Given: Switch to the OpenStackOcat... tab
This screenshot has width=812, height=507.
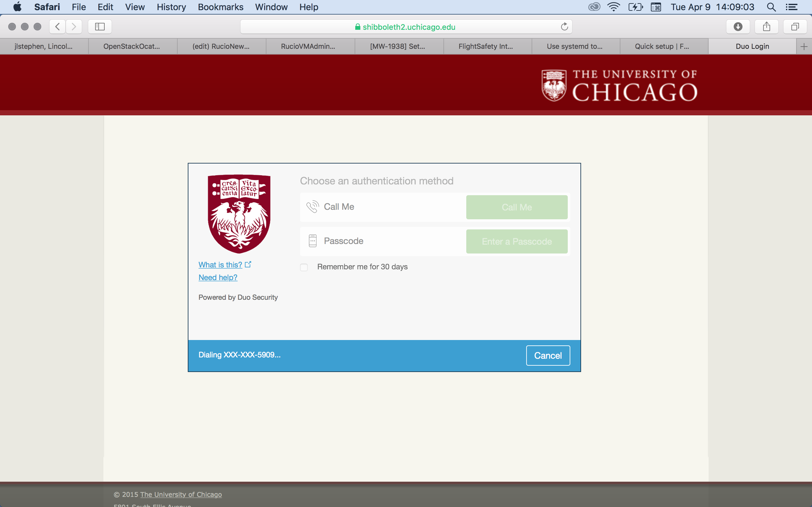Looking at the screenshot, I should click(132, 46).
